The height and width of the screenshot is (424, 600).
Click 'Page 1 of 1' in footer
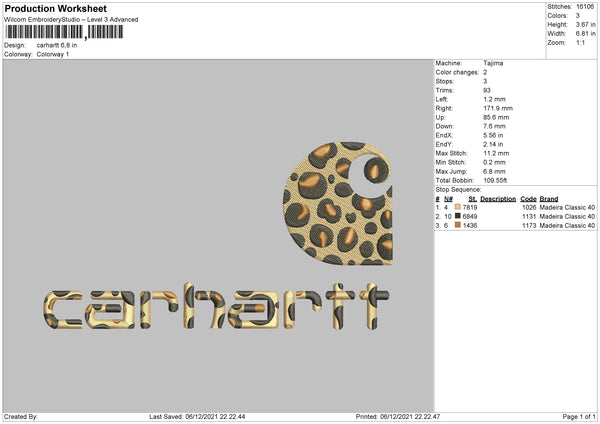click(x=579, y=417)
